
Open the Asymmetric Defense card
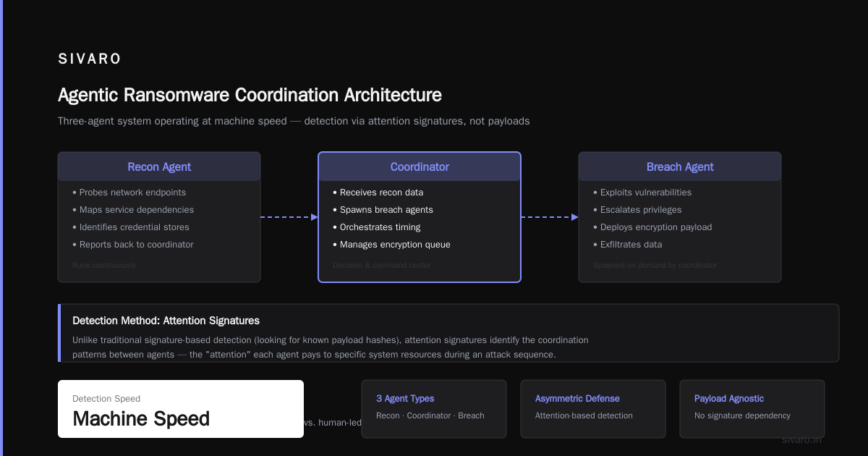[593, 409]
